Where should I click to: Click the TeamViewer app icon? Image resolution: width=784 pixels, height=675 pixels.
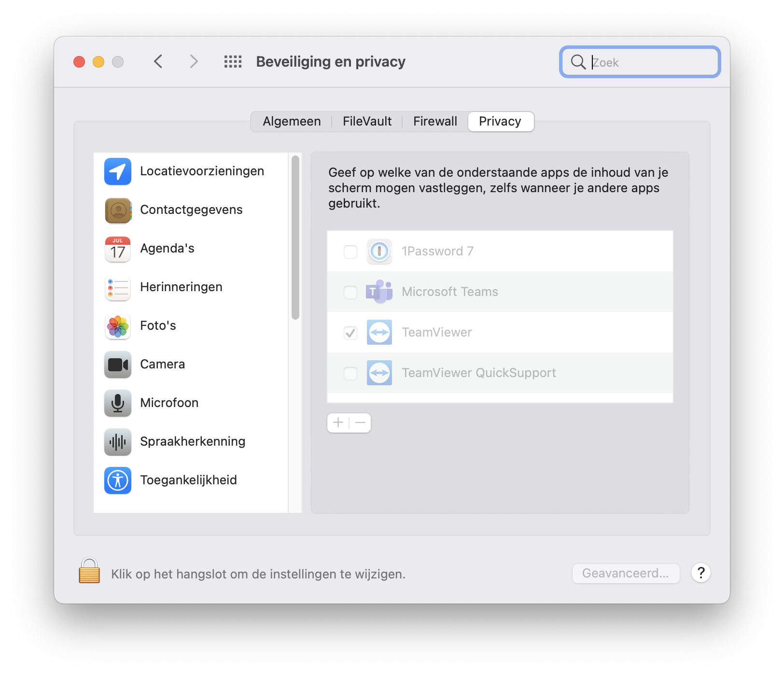(x=379, y=332)
